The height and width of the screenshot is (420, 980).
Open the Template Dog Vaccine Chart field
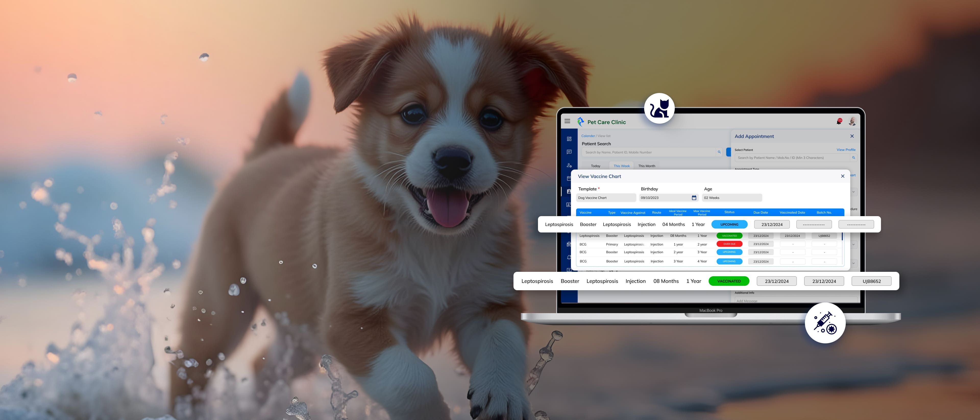tap(606, 198)
